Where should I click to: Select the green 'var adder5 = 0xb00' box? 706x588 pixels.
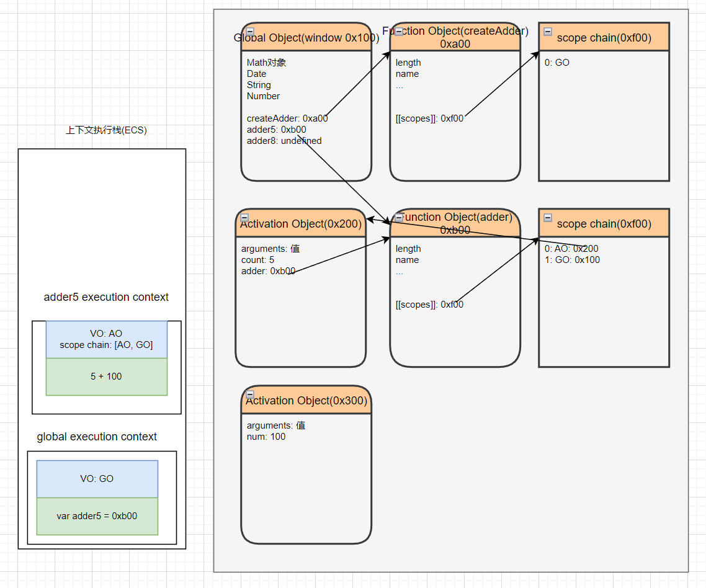tap(97, 516)
